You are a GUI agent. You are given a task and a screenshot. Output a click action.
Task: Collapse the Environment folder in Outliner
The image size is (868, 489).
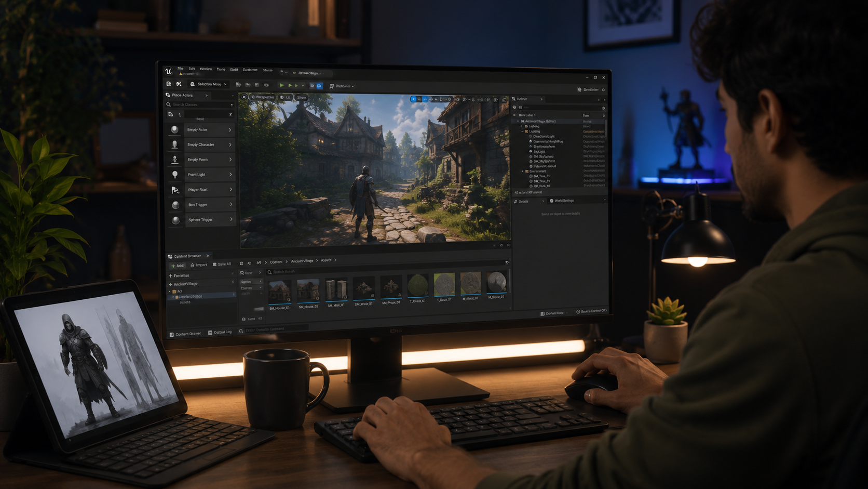point(523,171)
